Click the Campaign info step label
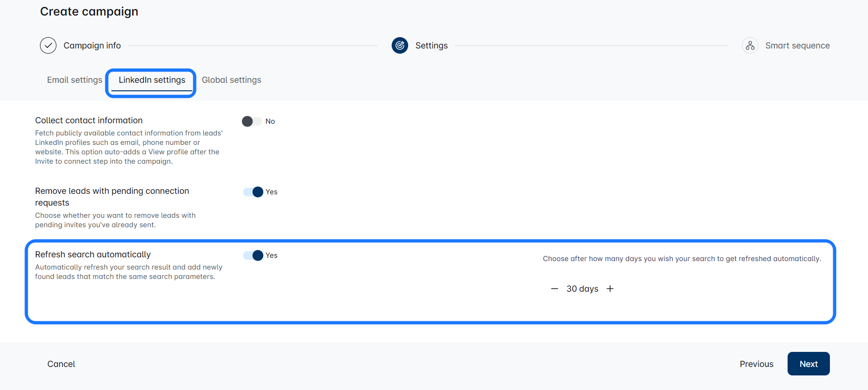 pos(92,46)
